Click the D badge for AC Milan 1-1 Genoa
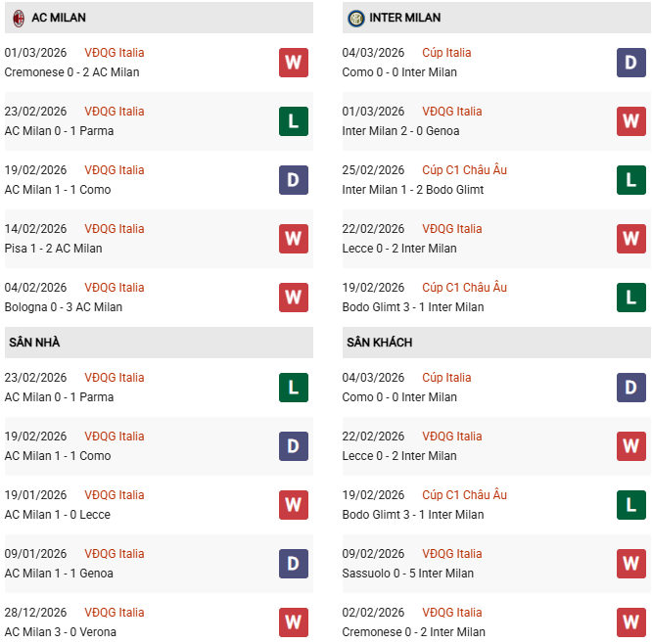 [294, 564]
